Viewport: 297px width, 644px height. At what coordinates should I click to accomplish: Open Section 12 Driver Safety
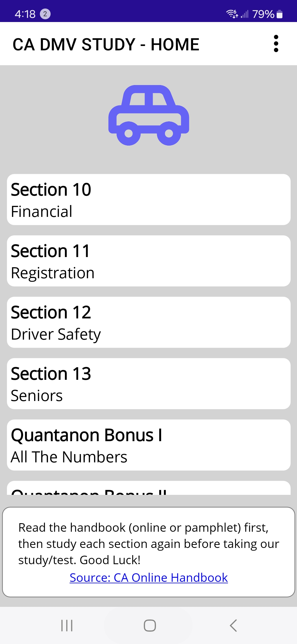149,322
